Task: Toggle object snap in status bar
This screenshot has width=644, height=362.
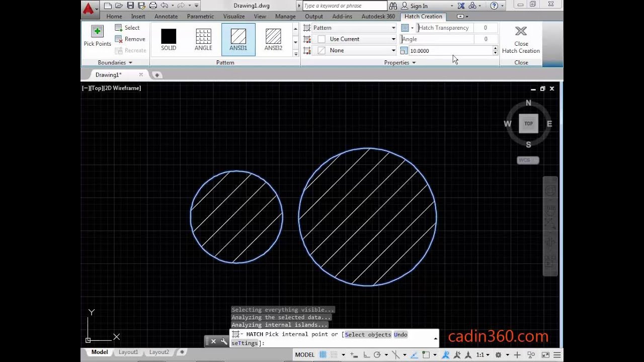Action: [426, 354]
